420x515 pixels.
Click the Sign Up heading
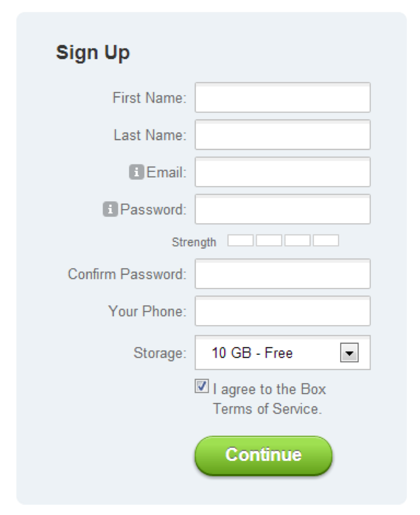click(x=93, y=53)
